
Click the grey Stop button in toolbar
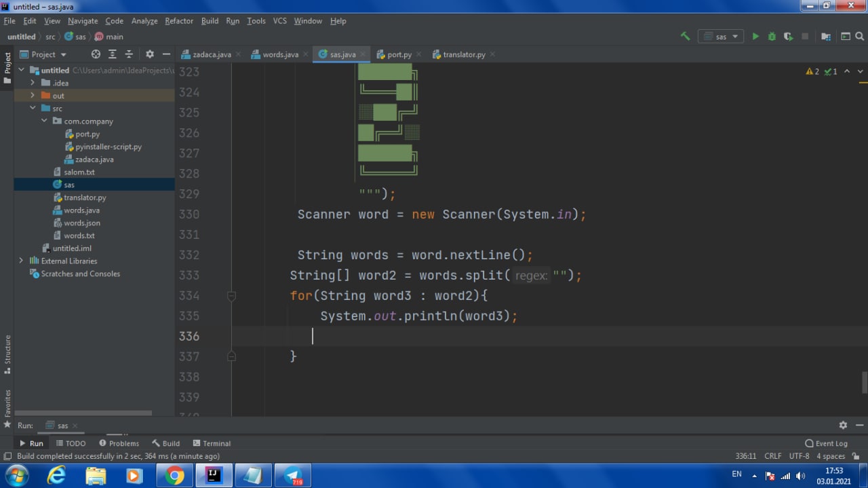[805, 37]
